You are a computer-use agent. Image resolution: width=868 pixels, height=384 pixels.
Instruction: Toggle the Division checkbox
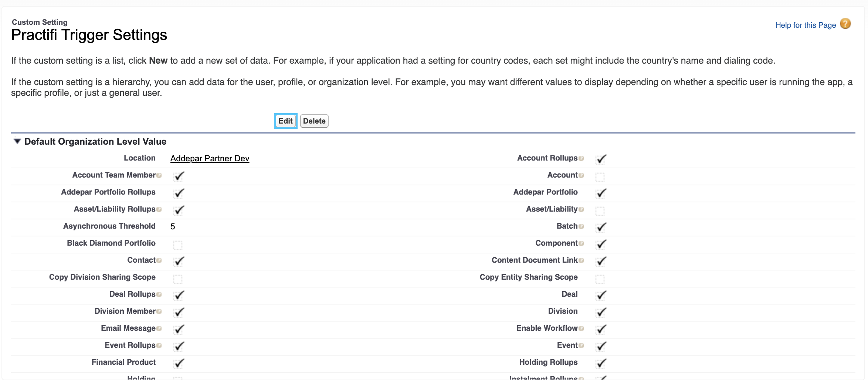[x=601, y=312]
